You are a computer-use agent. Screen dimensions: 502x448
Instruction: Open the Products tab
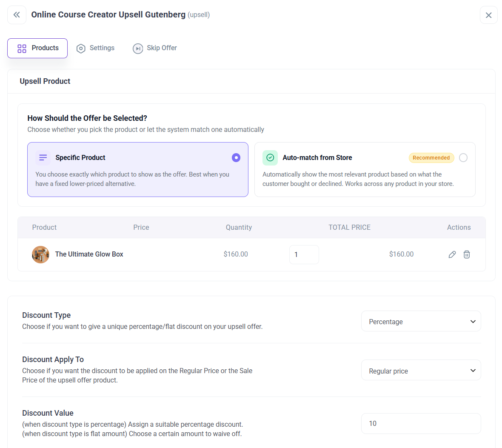pyautogui.click(x=37, y=48)
